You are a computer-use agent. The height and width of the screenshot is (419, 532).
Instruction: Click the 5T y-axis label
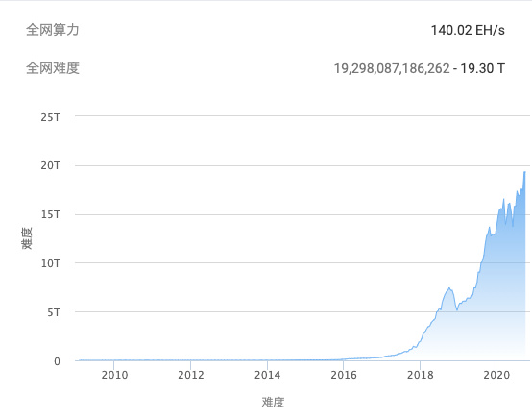[x=54, y=312]
